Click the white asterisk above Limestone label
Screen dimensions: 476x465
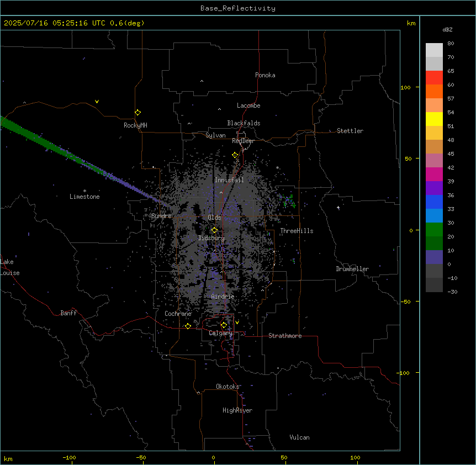point(84,191)
